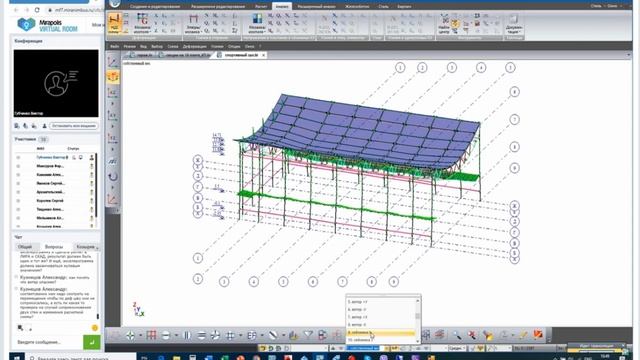Image resolution: width=640 pixels, height=360 pixels.
Task: Tick the checkbox beside the first Кузнецов Александр question
Action: click(16, 277)
